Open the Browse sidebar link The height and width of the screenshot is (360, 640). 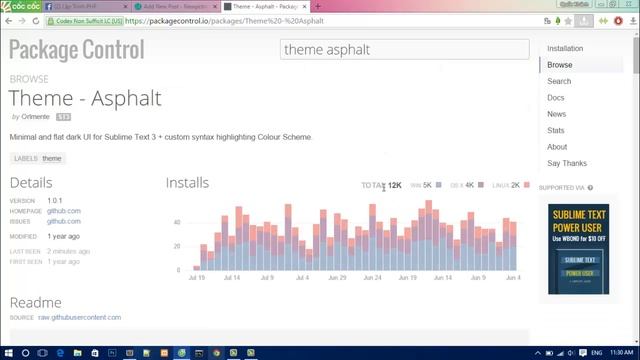[x=560, y=65]
